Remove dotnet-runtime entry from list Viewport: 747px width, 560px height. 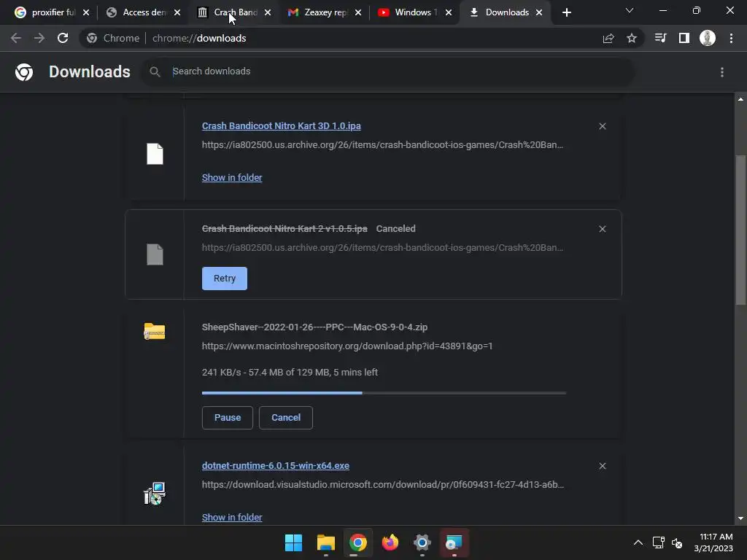click(602, 466)
